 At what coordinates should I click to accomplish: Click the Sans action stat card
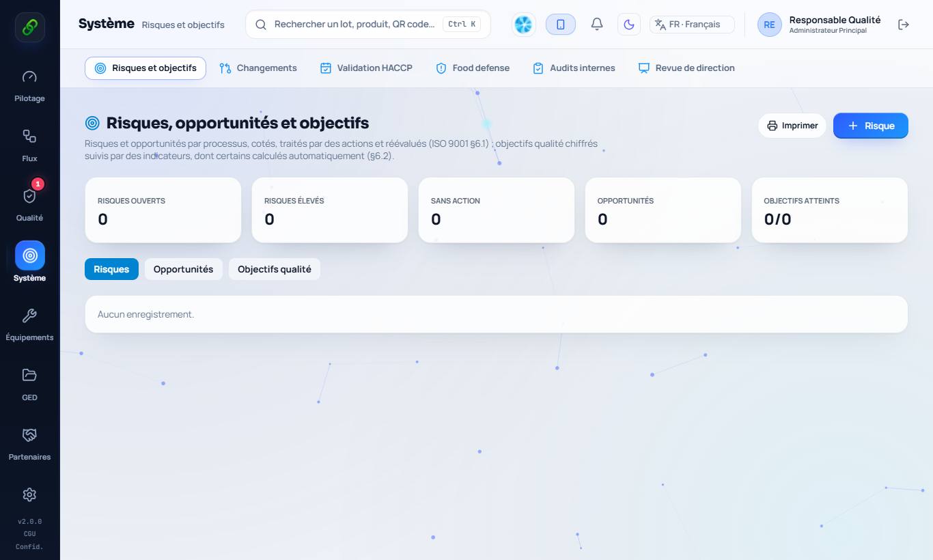coord(497,210)
